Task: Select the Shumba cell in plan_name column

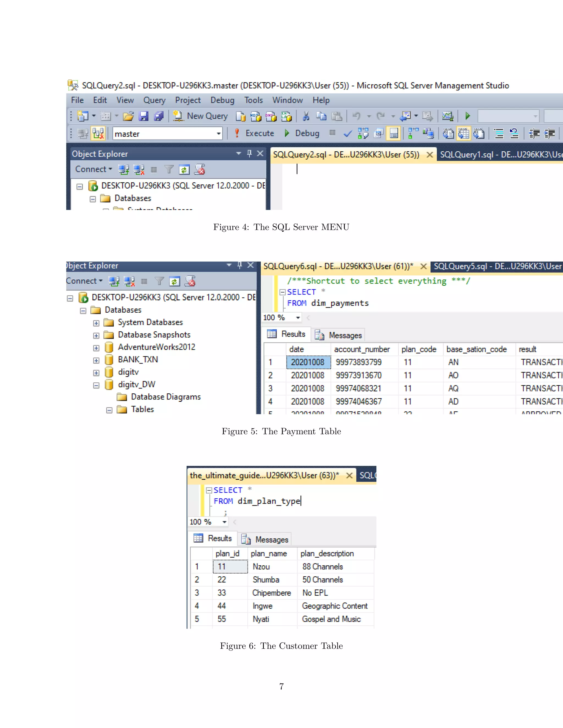Action: coord(266,580)
